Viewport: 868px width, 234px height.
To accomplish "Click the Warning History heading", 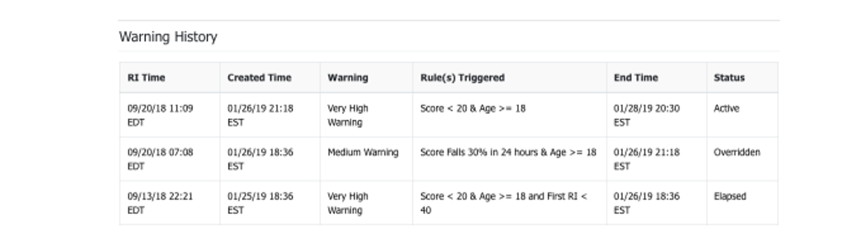I will pyautogui.click(x=168, y=37).
